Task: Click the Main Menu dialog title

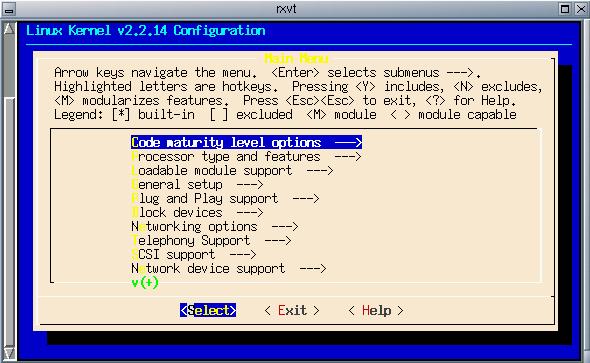Action: 296,59
